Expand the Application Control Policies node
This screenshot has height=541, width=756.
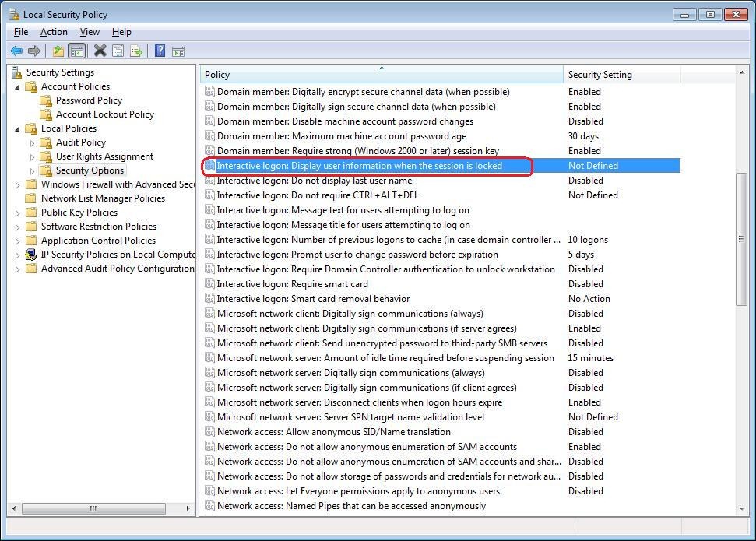(16, 240)
